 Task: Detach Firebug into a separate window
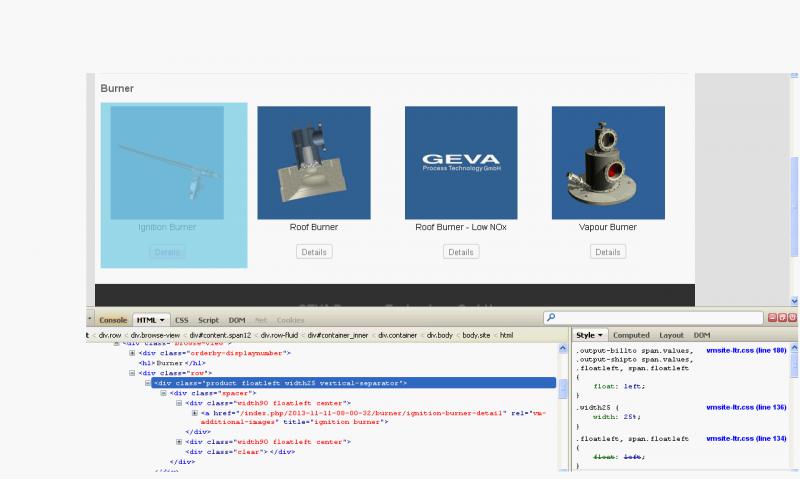tap(783, 318)
